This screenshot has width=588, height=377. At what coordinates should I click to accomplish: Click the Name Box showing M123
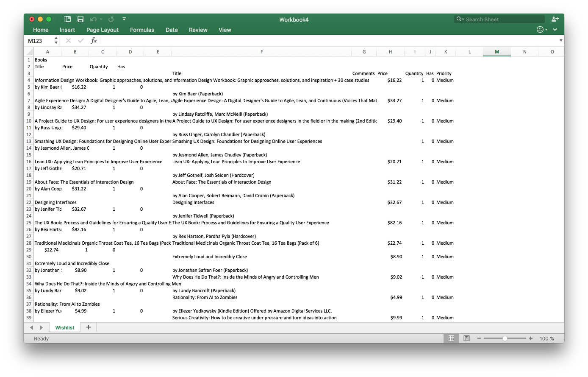point(39,41)
